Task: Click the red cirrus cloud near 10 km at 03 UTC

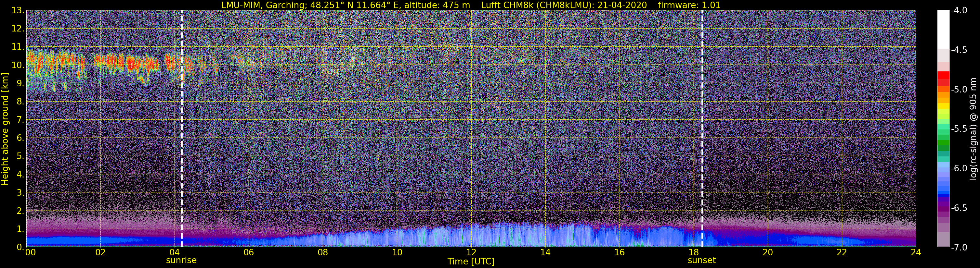Action: point(133,63)
